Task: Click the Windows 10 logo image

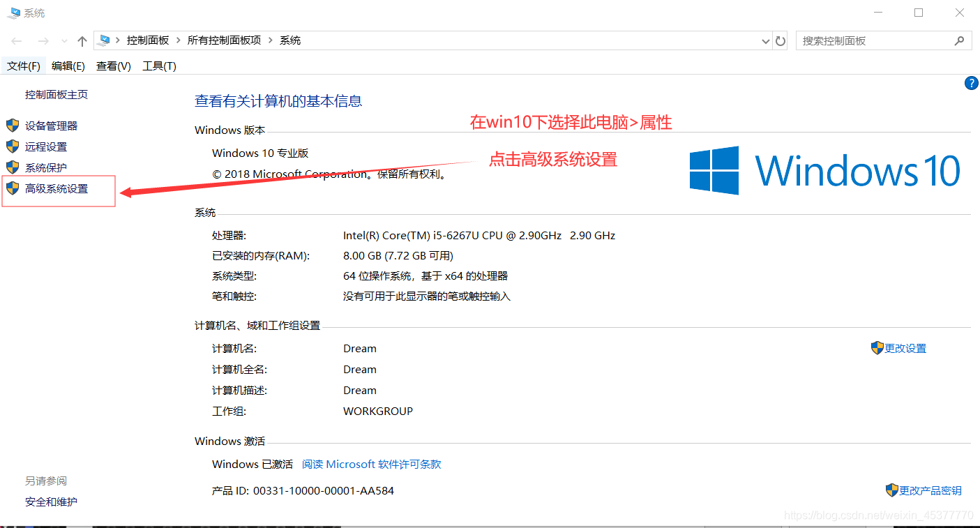Action: pos(825,170)
